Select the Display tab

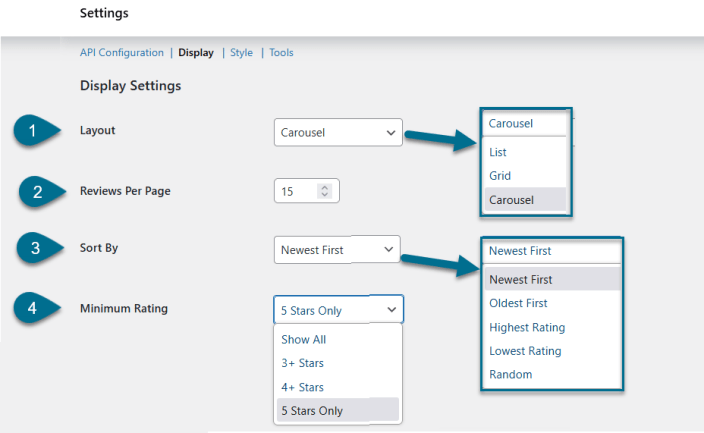point(196,53)
